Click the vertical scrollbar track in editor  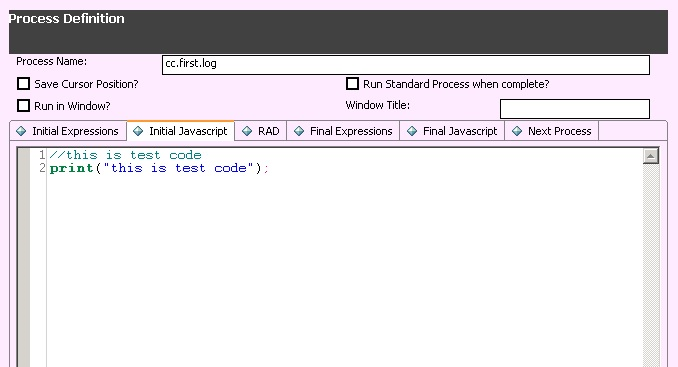point(651,265)
